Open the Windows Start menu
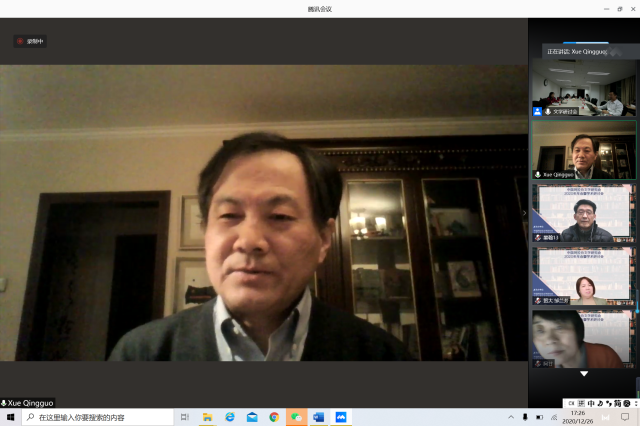This screenshot has height=426, width=640. (10, 417)
